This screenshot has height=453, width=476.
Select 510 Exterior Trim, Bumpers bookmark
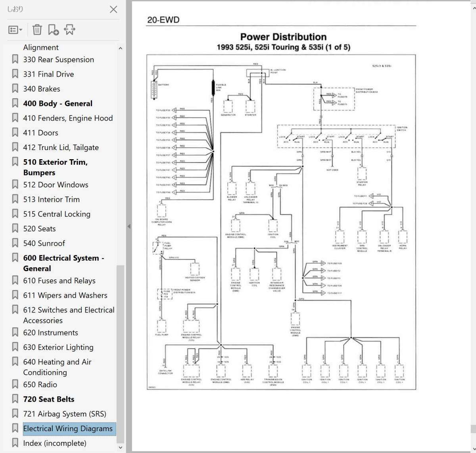(x=55, y=167)
